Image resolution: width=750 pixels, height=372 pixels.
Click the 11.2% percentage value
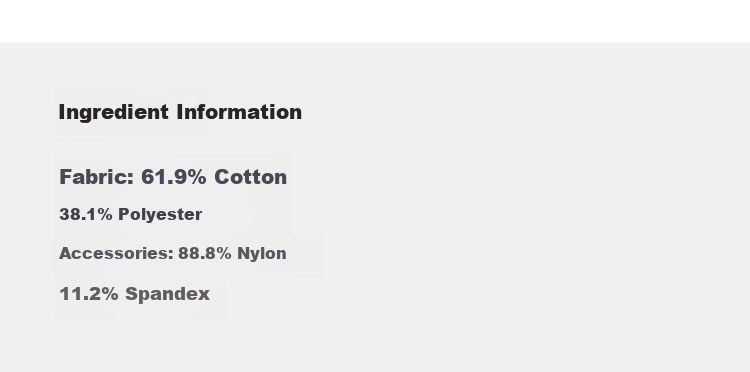(x=89, y=294)
